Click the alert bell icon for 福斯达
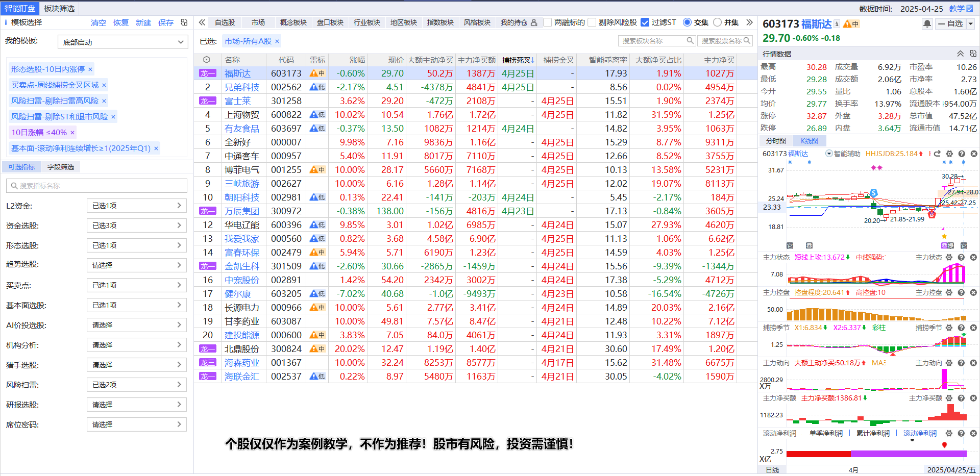The image size is (980, 476). [927, 24]
